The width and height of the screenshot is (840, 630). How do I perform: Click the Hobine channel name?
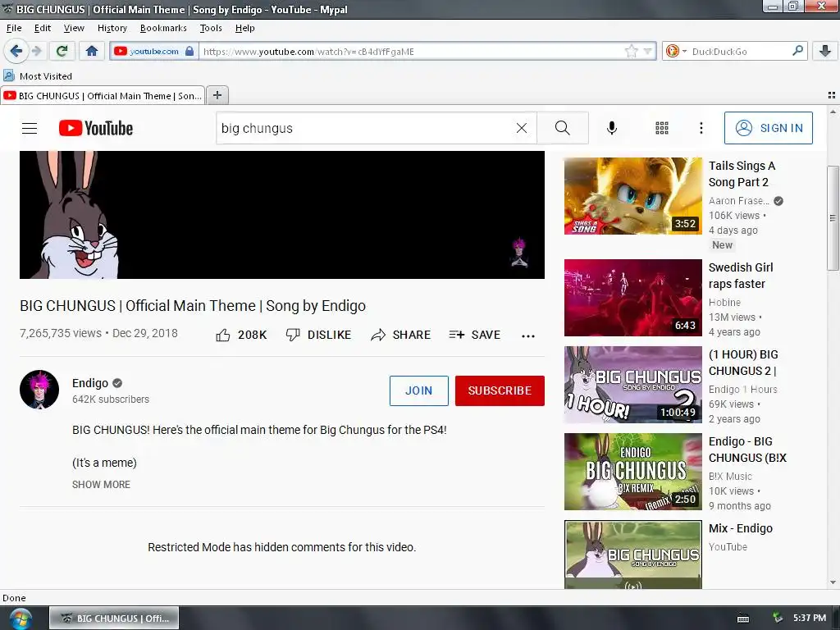[724, 302]
